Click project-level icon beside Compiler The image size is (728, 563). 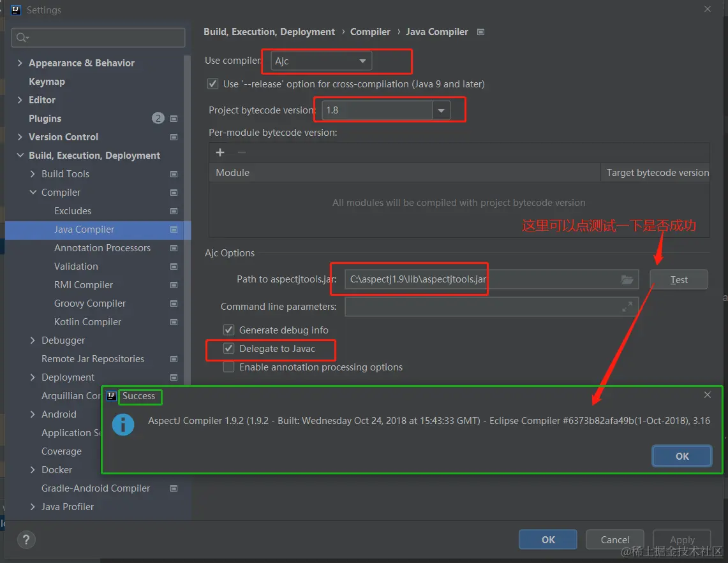pyautogui.click(x=174, y=193)
